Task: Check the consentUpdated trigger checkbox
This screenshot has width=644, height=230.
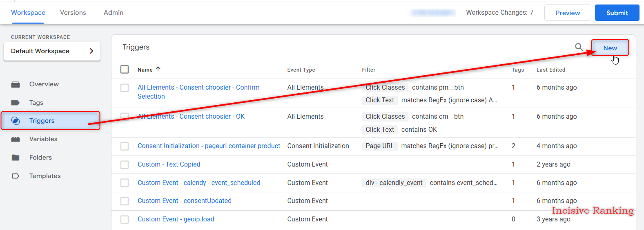Action: [x=125, y=201]
